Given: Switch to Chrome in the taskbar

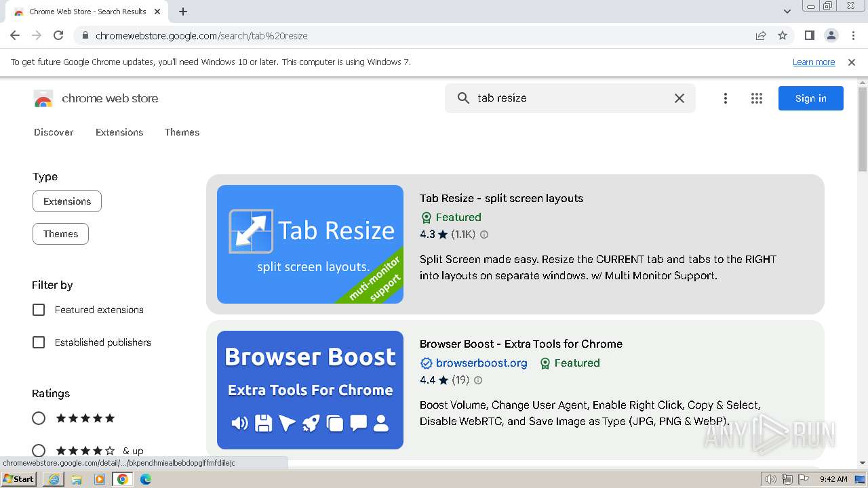Looking at the screenshot, I should tap(122, 479).
